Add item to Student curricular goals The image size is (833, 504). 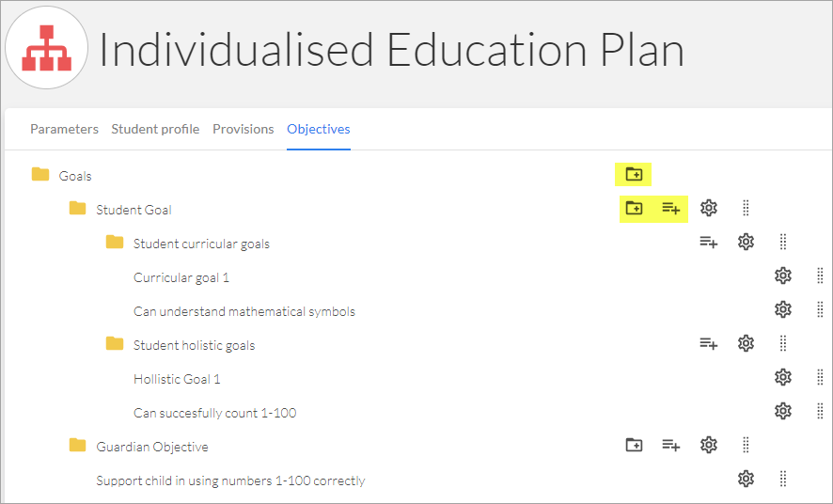pos(709,243)
